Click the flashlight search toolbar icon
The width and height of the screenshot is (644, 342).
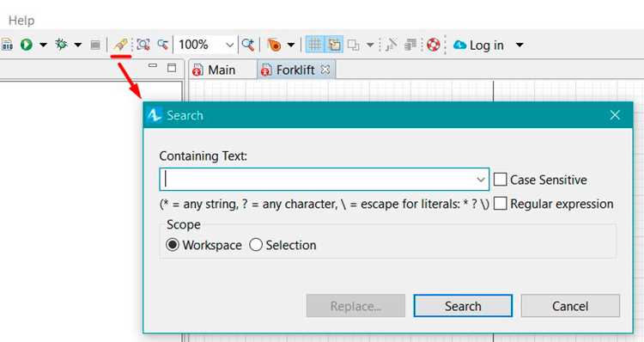pos(121,44)
